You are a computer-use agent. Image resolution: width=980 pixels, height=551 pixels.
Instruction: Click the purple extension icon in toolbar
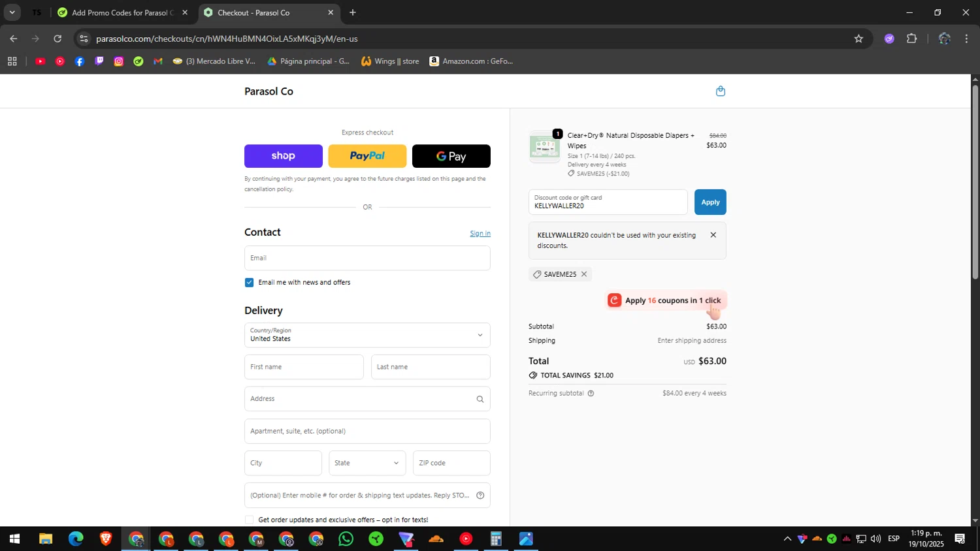(x=889, y=39)
